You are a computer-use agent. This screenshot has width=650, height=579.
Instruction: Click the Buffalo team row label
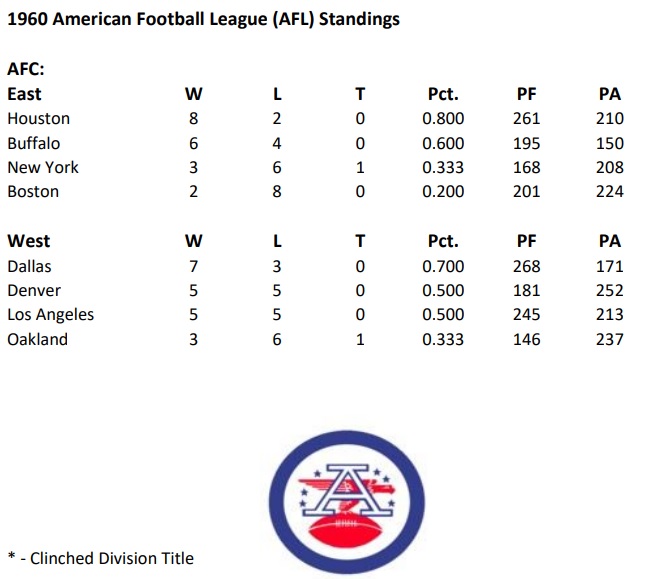coord(33,143)
